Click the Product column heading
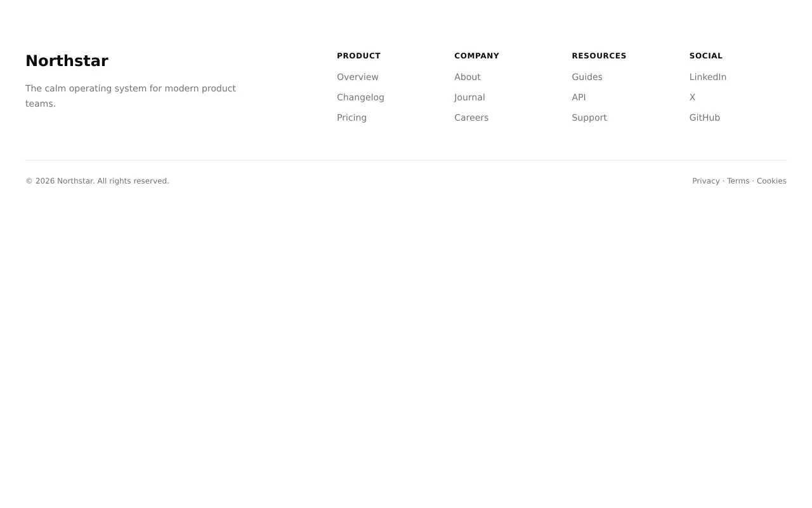812x508 pixels. pyautogui.click(x=358, y=56)
